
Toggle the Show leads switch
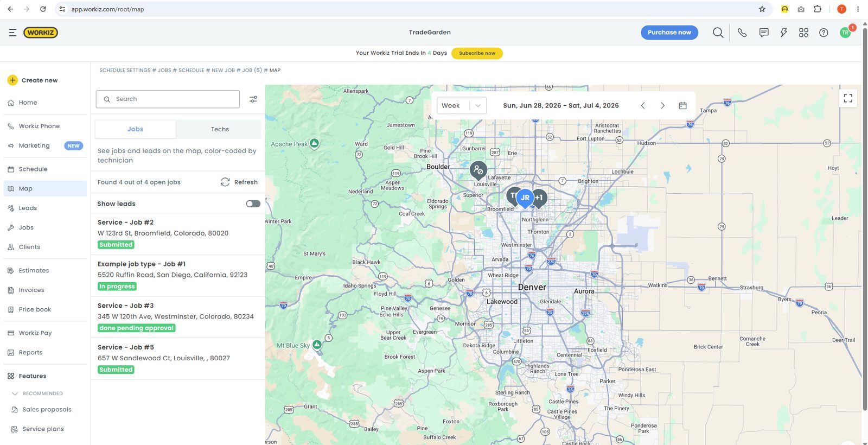tap(253, 204)
